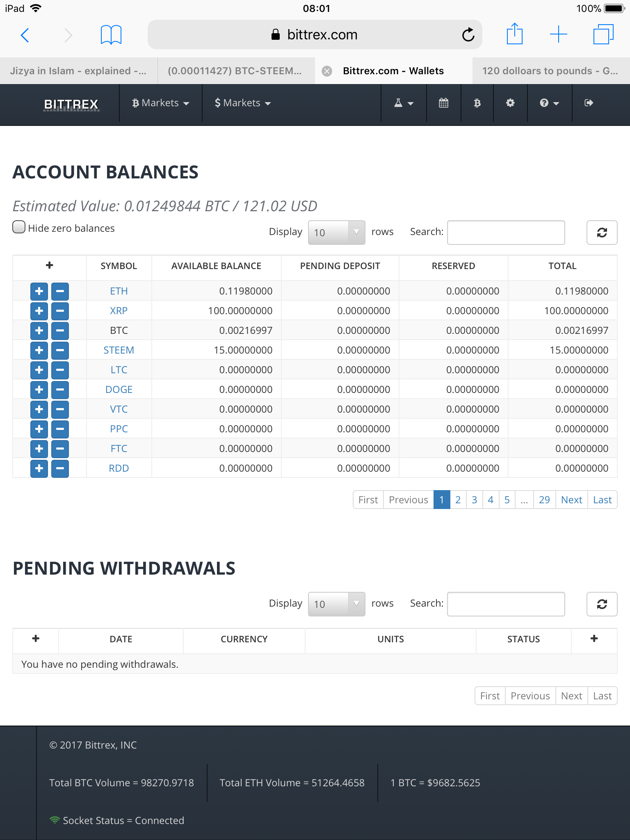Withdraw DOGE with the minus button

tap(60, 390)
